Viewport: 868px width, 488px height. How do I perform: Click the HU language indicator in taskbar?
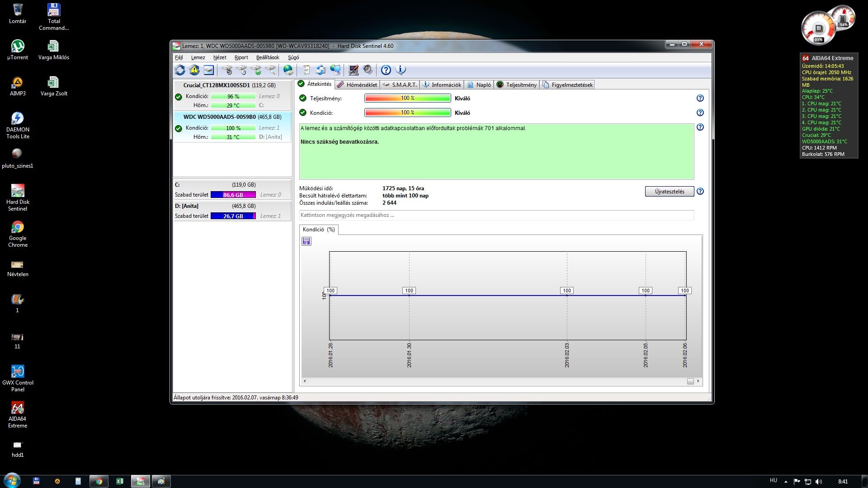tap(774, 480)
